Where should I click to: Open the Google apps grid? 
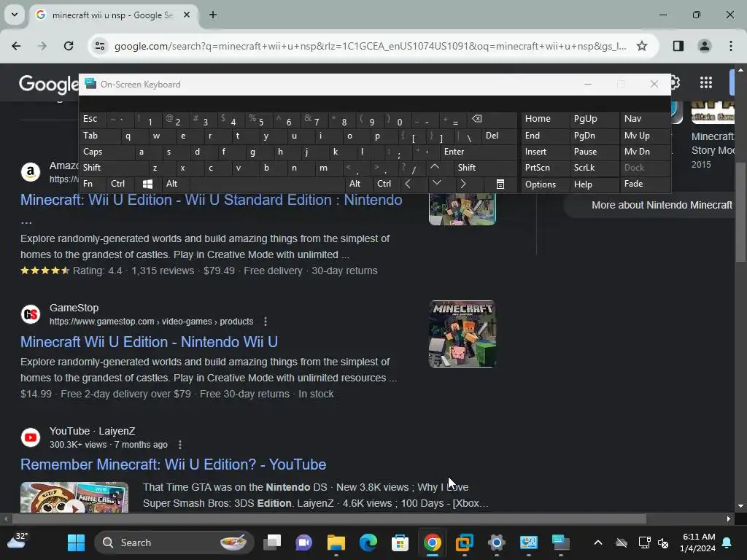tap(705, 83)
